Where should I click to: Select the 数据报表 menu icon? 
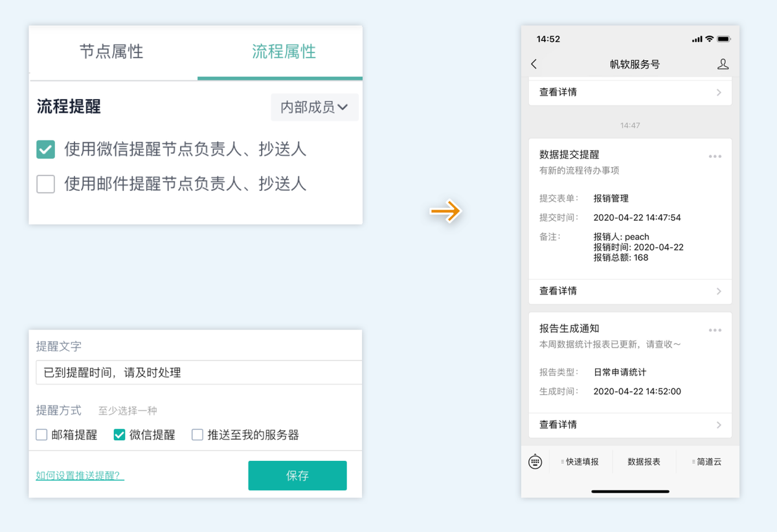click(645, 461)
